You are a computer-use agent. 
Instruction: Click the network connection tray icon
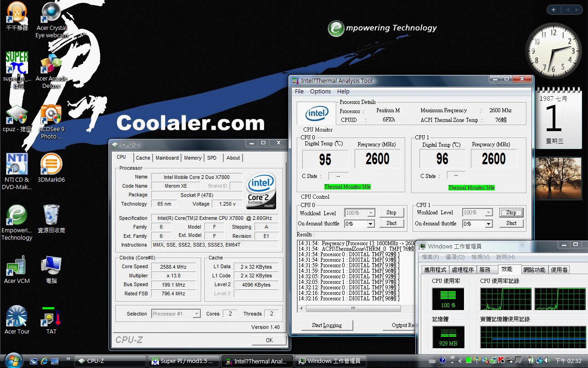click(x=539, y=361)
